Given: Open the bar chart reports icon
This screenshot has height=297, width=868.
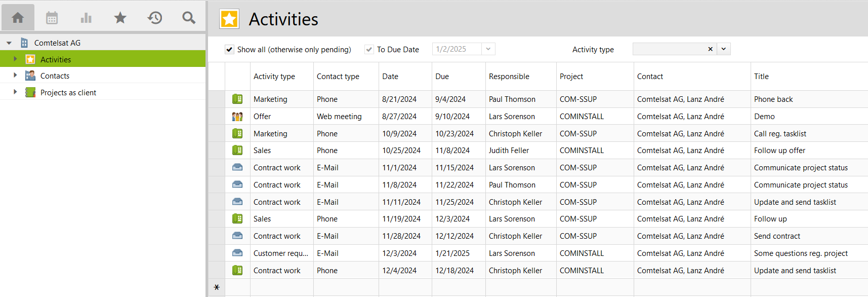Looking at the screenshot, I should 86,18.
